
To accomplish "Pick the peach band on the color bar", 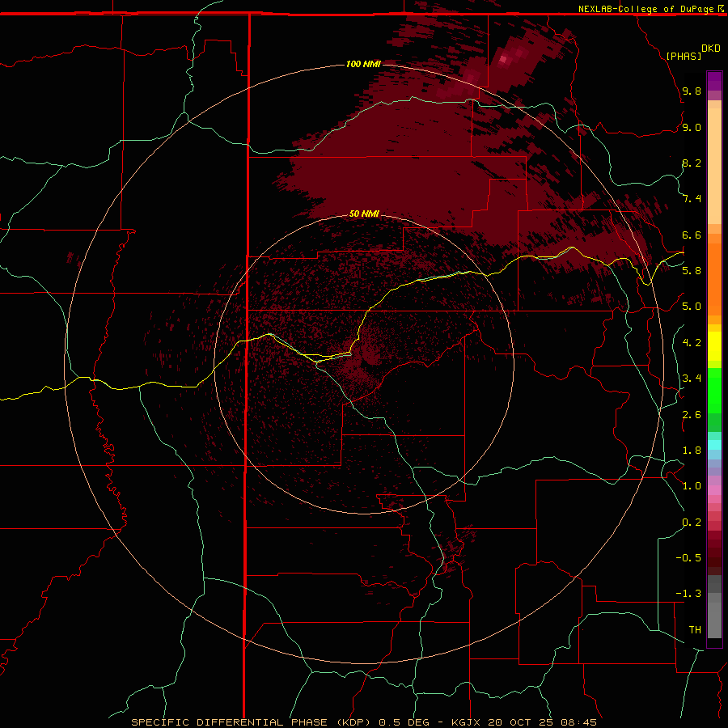I will 714,166.
